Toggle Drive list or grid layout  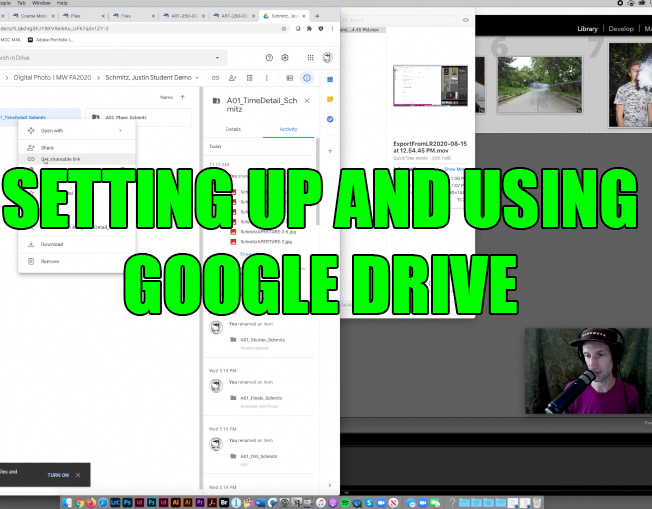click(290, 78)
